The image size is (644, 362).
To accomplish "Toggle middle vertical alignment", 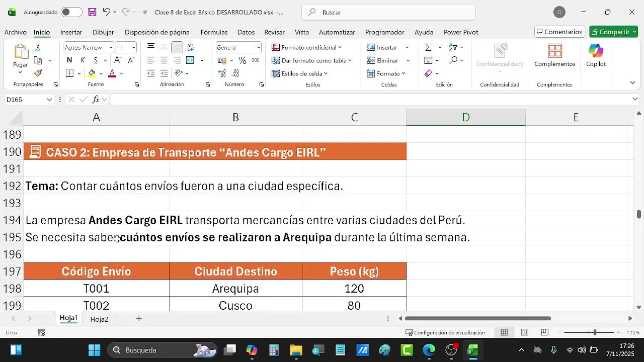I will (x=164, y=47).
